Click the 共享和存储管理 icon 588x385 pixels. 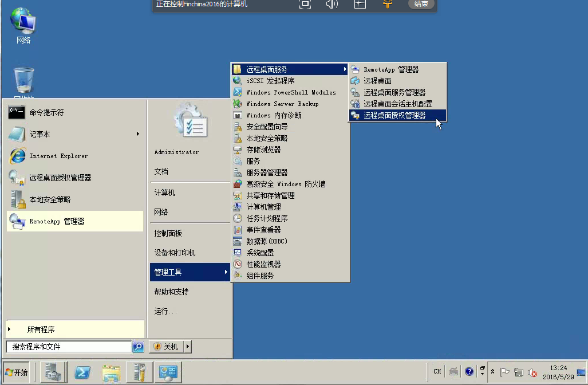click(238, 195)
